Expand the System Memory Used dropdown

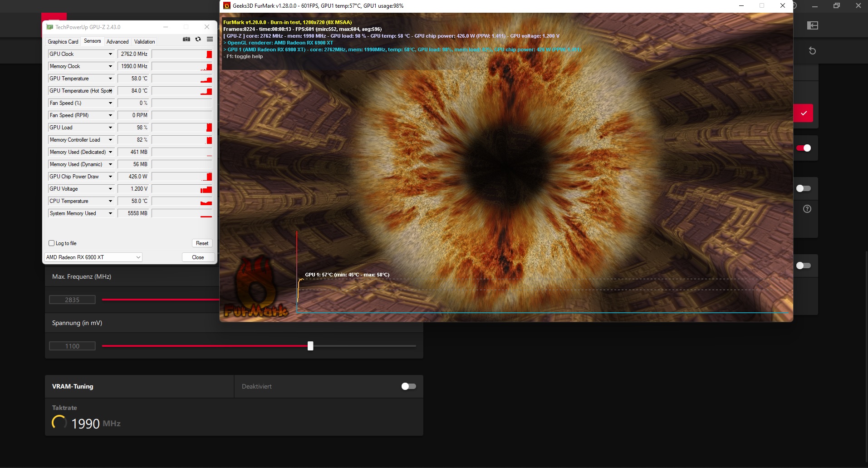pos(110,213)
